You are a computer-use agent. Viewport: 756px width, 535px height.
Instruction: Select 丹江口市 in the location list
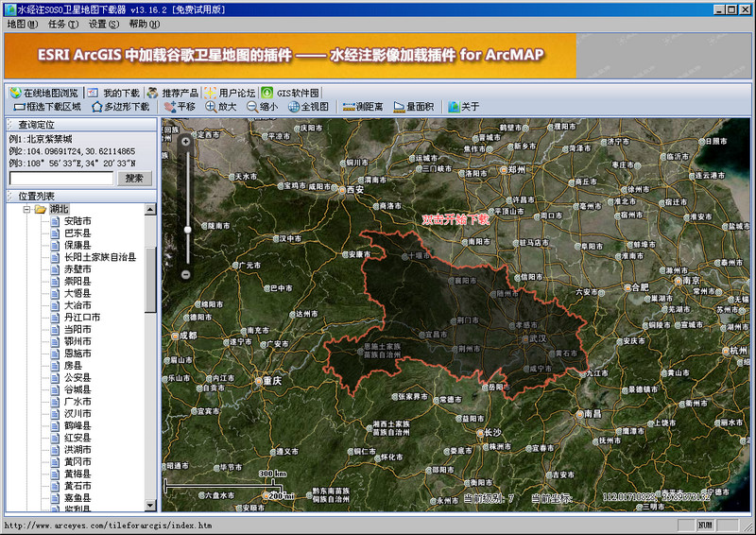pos(82,318)
